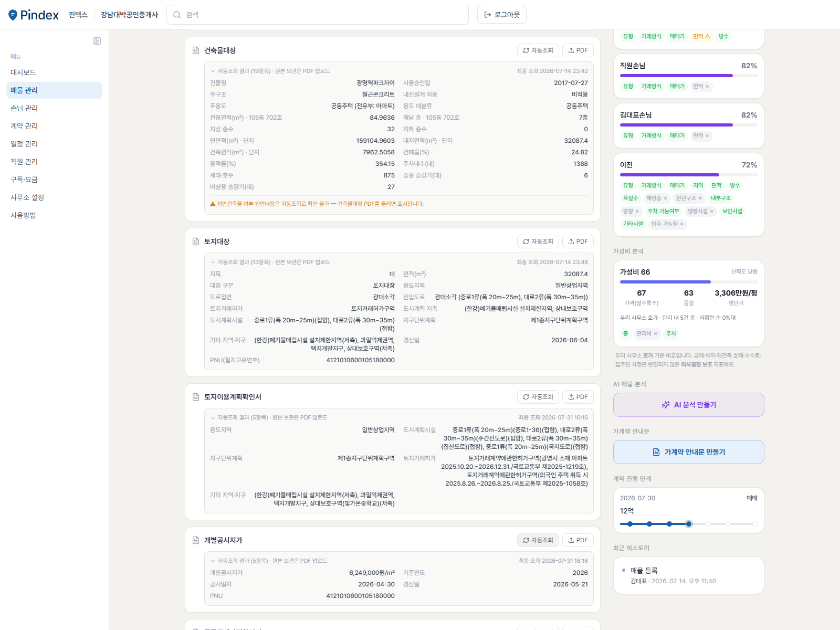Click the 내부구조 tag
Screen dimensions: 840x630
721,198
